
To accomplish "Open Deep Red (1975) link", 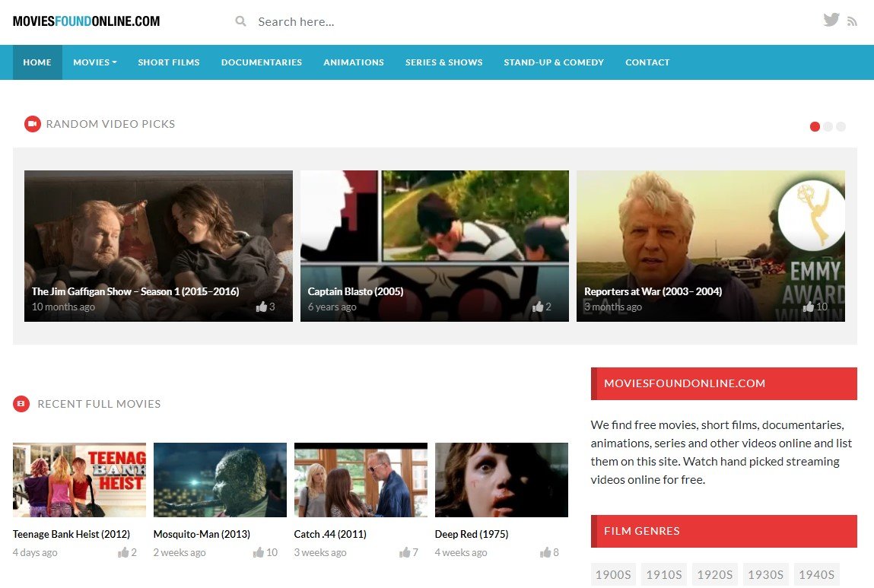I will pyautogui.click(x=472, y=534).
